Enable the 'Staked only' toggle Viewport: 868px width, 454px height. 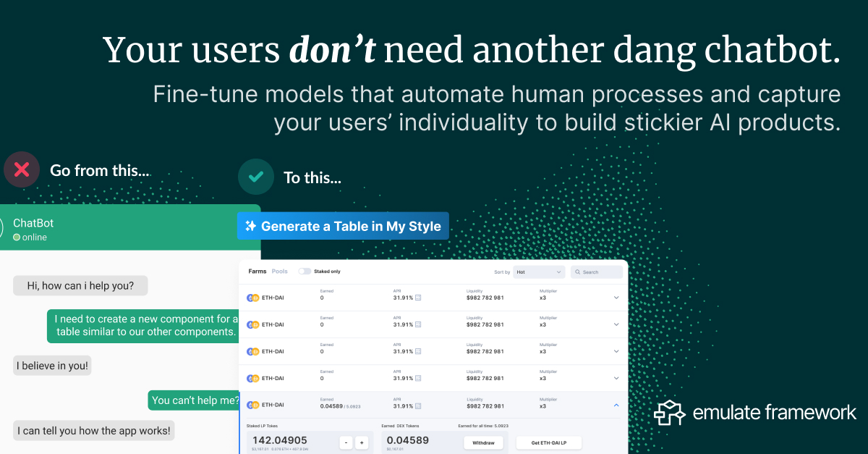click(305, 272)
